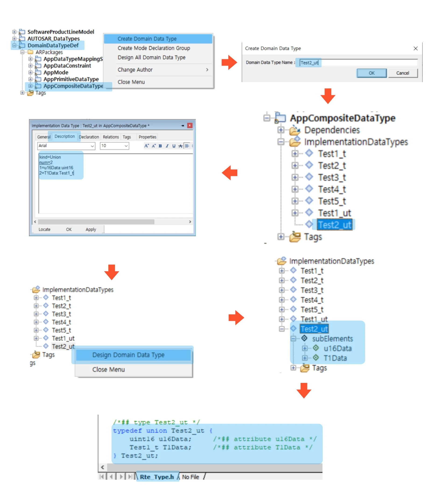Viewport: 448px width, 504px height.
Task: Open the font size 10 dropdown
Action: tap(126, 146)
